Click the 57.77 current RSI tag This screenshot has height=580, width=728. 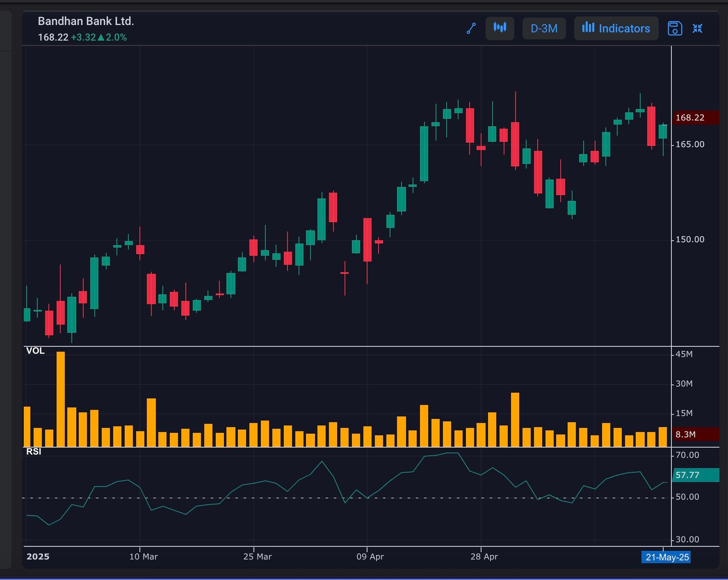click(x=695, y=475)
